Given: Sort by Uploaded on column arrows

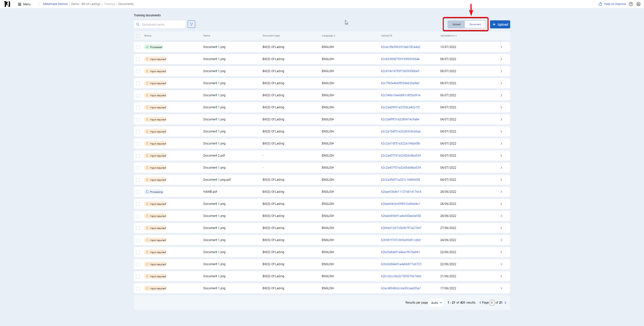Looking at the screenshot, I should tap(456, 36).
